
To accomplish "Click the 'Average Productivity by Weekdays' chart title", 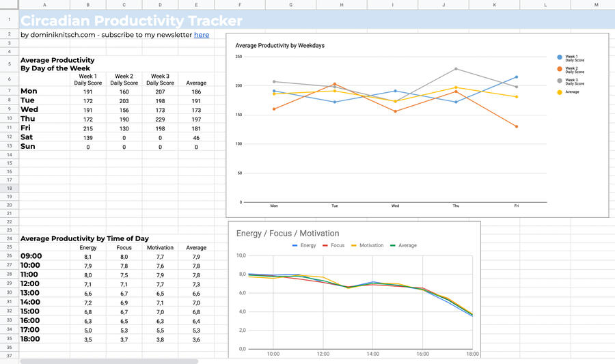I will pyautogui.click(x=279, y=46).
